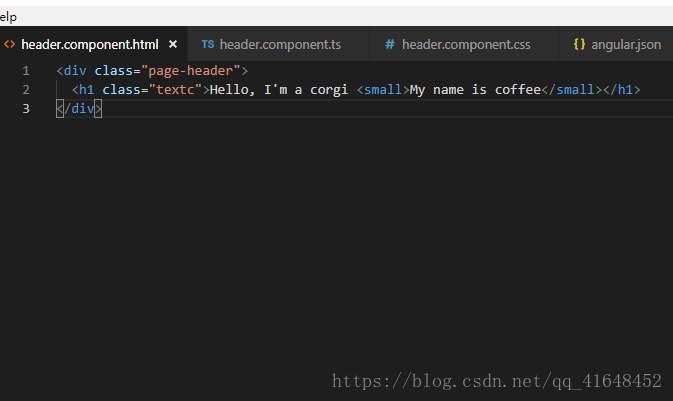Close the header.component.html tab

coord(173,44)
